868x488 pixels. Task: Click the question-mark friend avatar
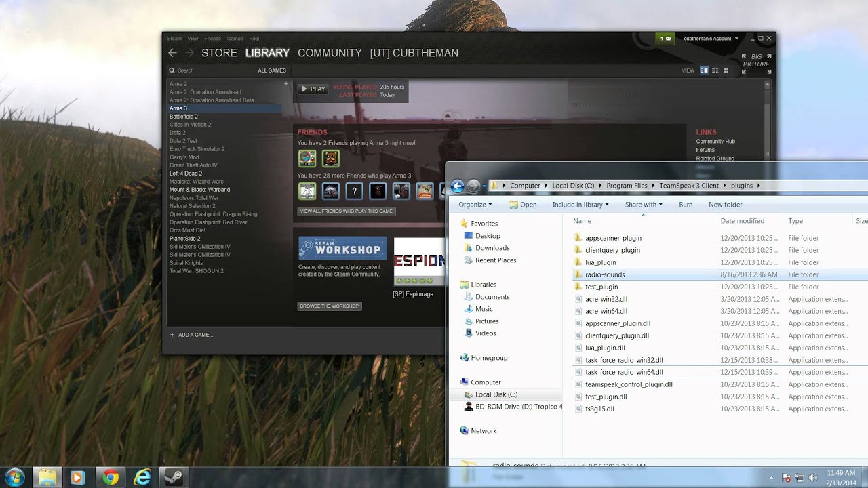pyautogui.click(x=354, y=192)
